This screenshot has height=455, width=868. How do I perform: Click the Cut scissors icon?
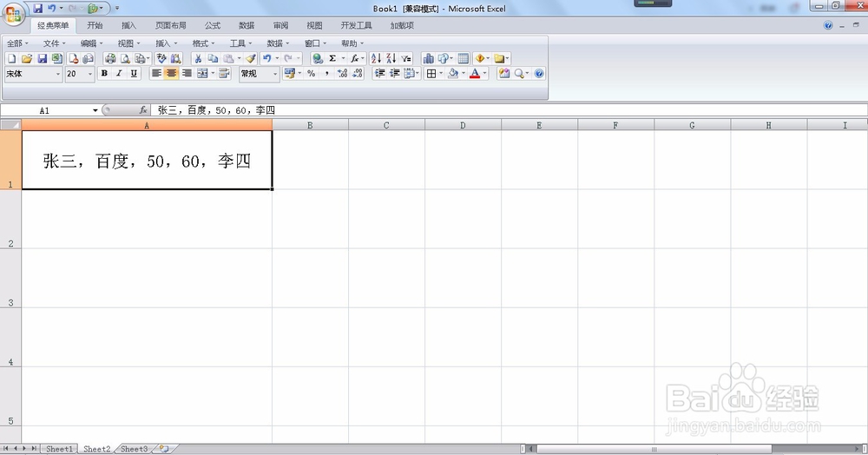point(198,58)
